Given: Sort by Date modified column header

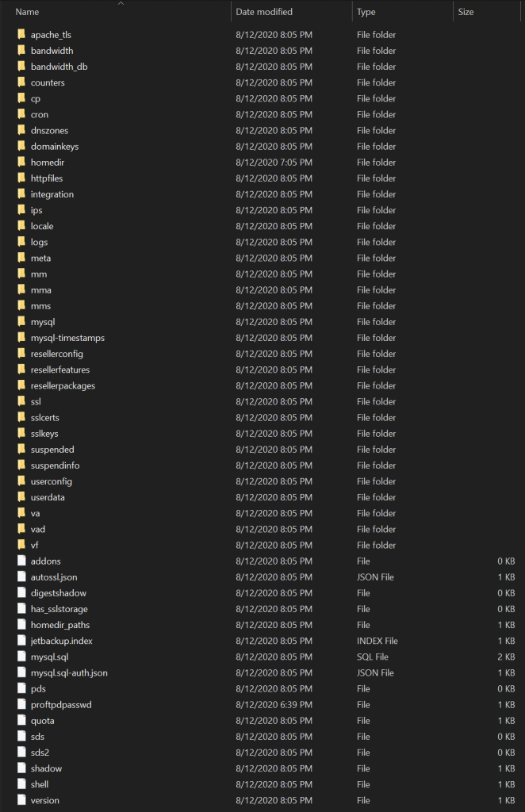Looking at the screenshot, I should click(264, 12).
